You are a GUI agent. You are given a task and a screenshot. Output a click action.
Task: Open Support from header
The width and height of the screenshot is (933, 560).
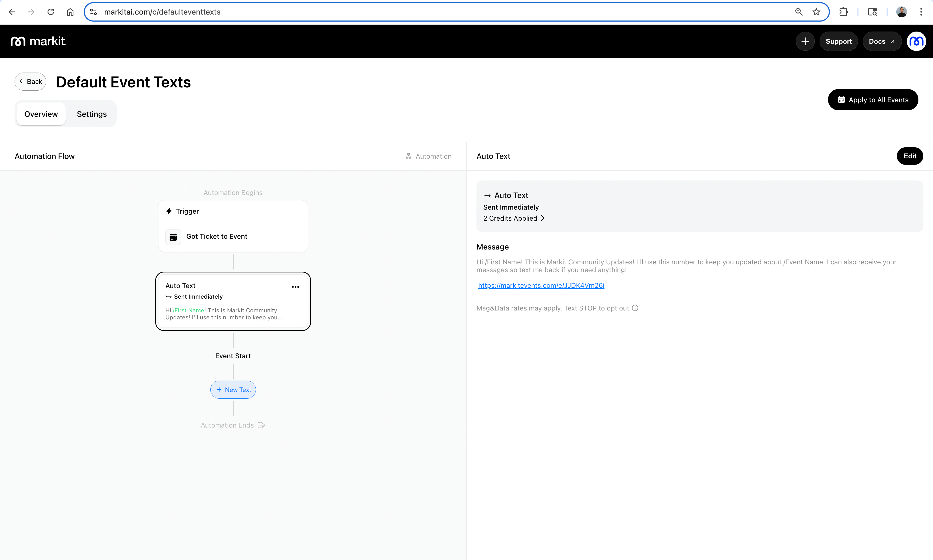click(839, 41)
